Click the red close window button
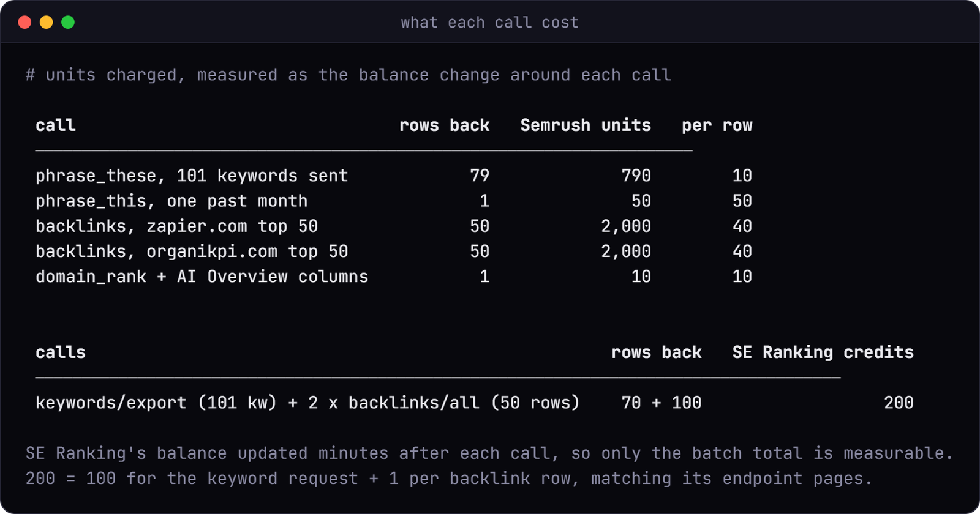 25,23
